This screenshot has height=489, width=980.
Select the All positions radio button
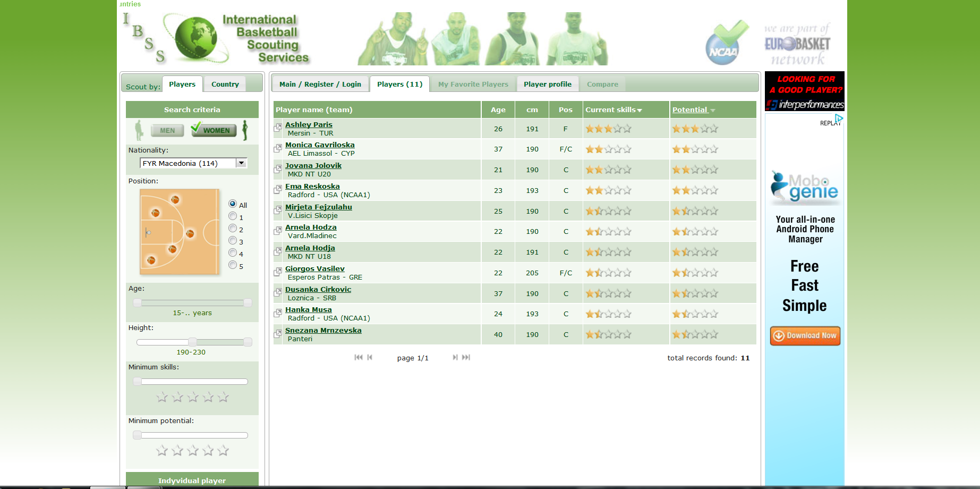coord(233,204)
